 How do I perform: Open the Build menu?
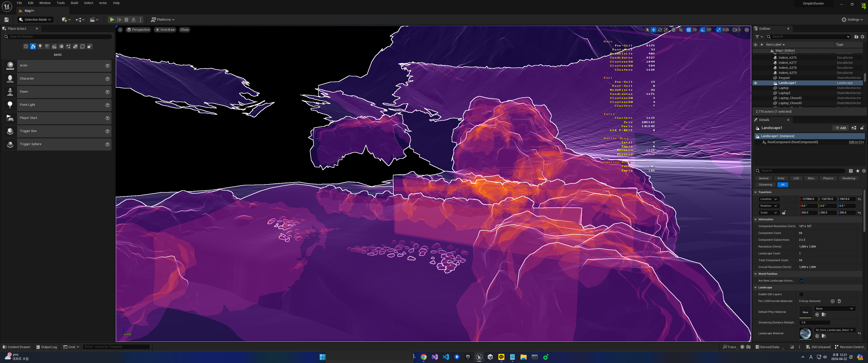pos(74,3)
